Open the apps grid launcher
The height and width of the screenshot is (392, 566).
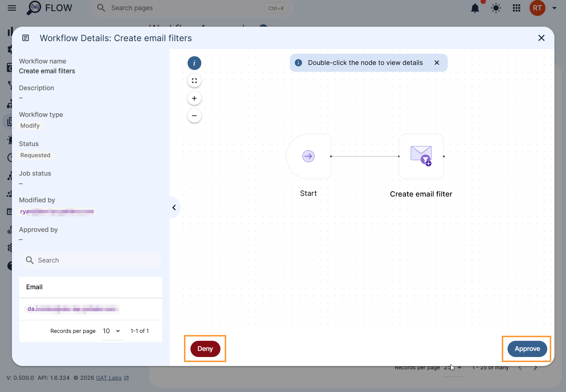[517, 8]
